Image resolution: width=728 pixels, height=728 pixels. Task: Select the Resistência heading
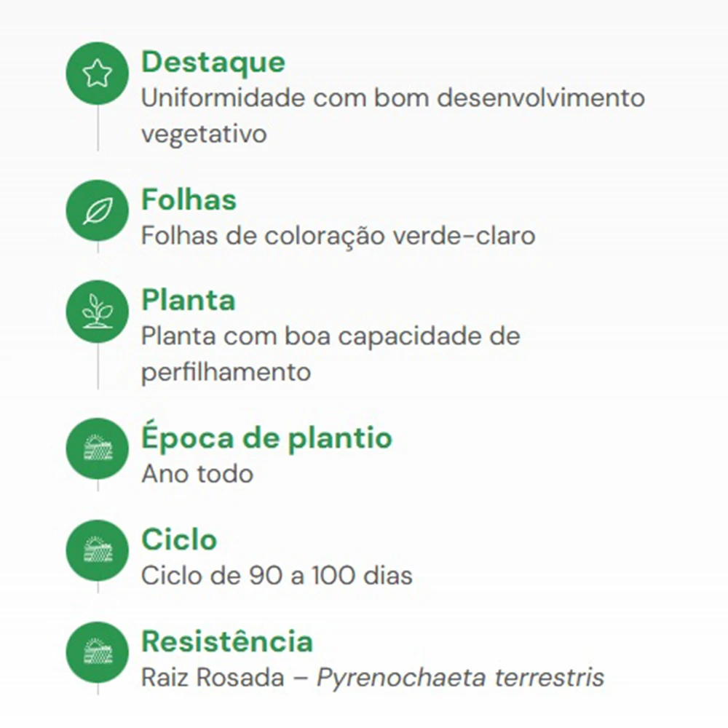pyautogui.click(x=227, y=641)
